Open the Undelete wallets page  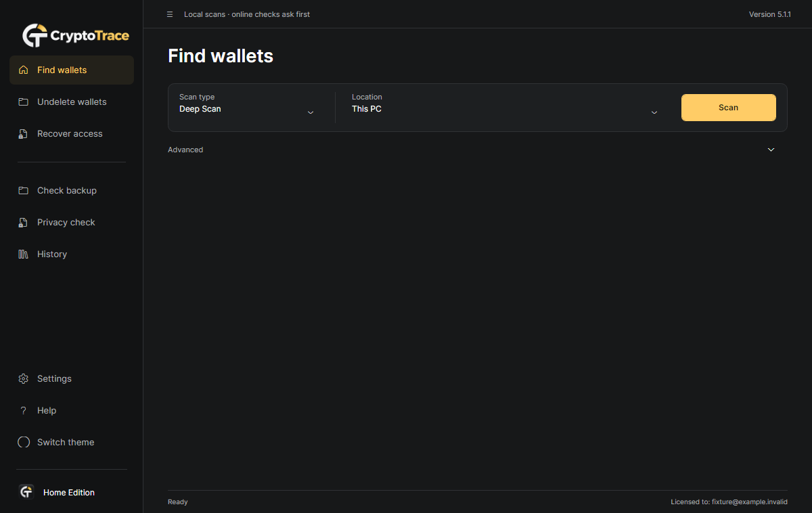coord(72,102)
